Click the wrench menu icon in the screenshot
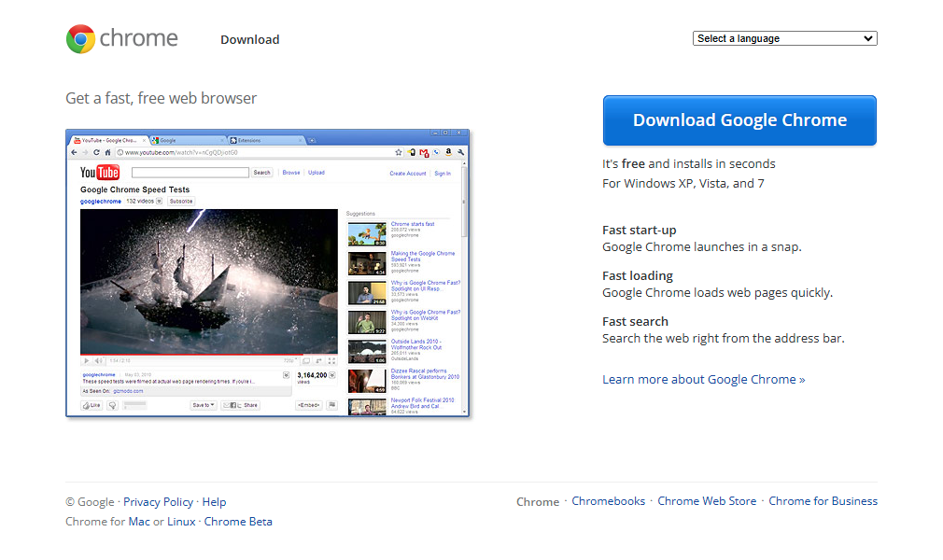Viewport: 943px width, 560px height. [x=460, y=153]
